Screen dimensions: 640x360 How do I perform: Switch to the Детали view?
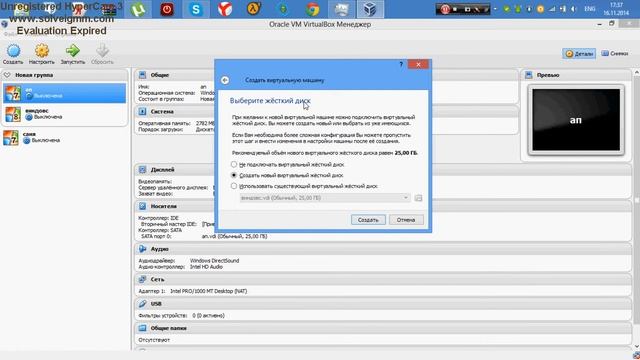pyautogui.click(x=579, y=53)
